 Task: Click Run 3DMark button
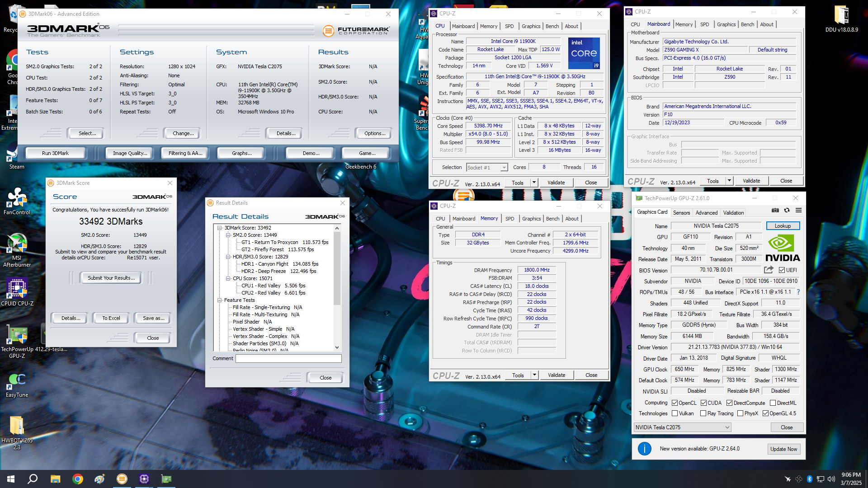pyautogui.click(x=55, y=153)
